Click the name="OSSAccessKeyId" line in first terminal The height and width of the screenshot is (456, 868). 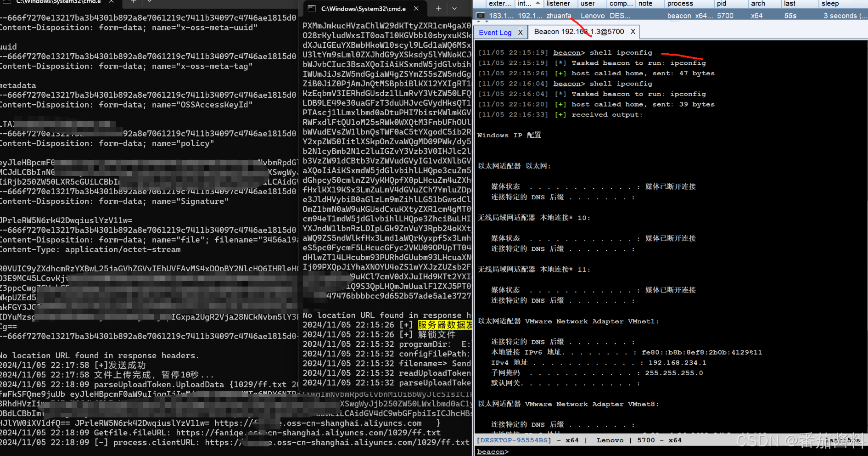click(126, 105)
